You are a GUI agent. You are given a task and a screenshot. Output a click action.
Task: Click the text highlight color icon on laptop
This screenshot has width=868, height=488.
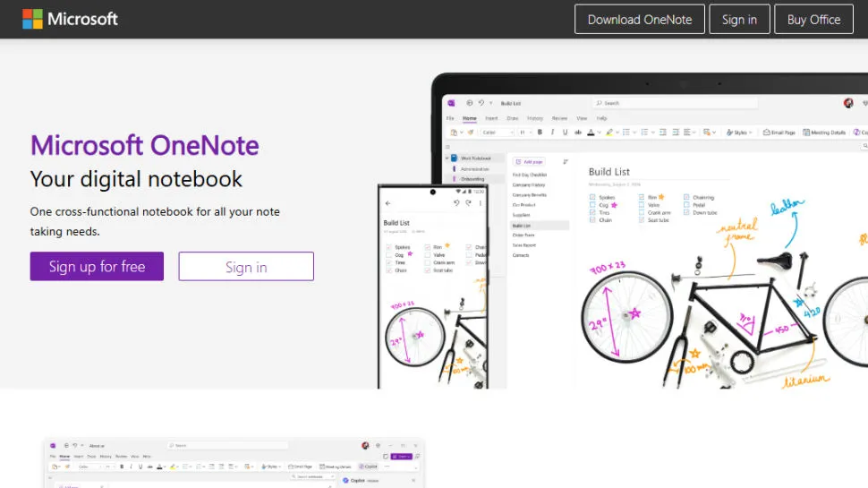[608, 133]
